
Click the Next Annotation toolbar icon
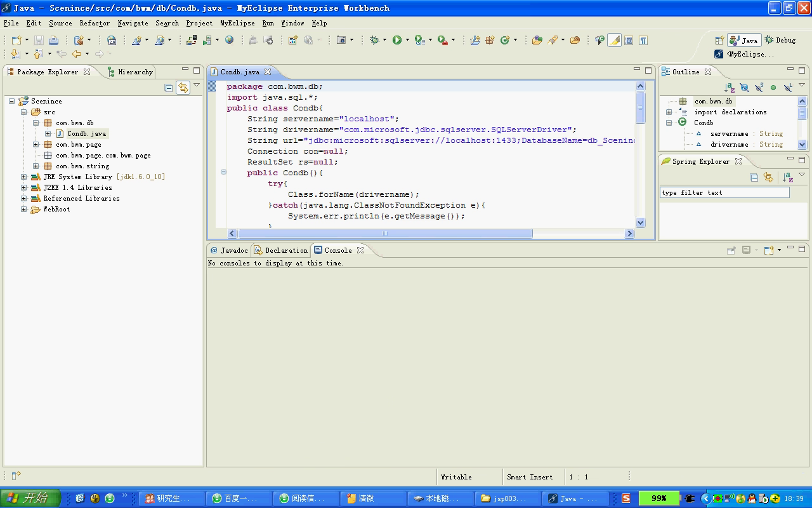coord(16,54)
